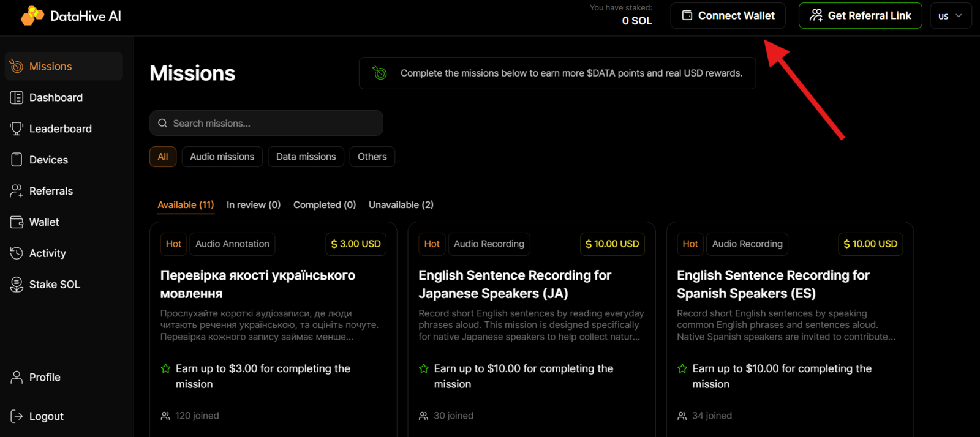The image size is (980, 437).
Task: Switch to the Unavailable tab
Action: 401,205
